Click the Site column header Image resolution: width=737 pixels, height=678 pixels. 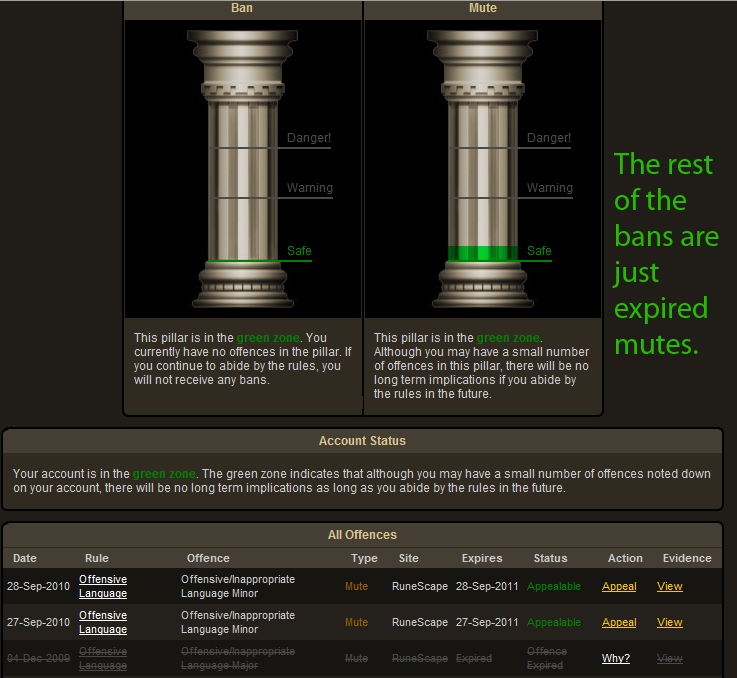pos(408,558)
